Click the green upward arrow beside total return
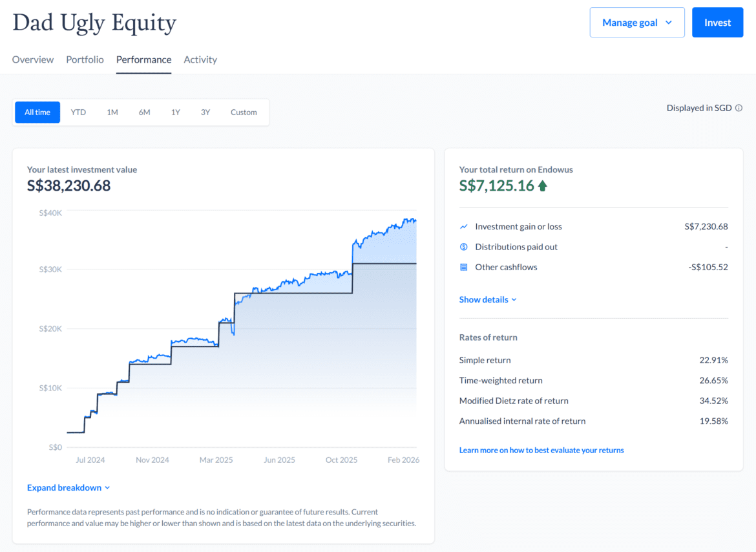Screen dimensions: 756x552 [x=543, y=186]
